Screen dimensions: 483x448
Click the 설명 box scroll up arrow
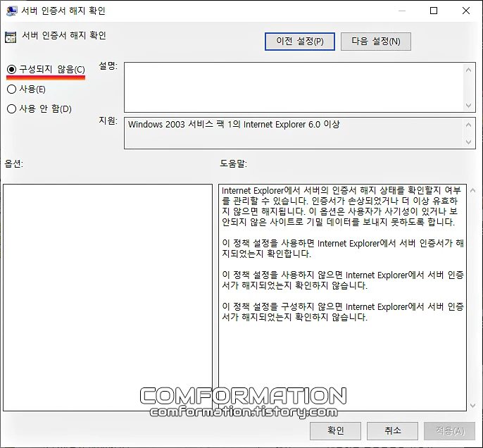point(468,70)
